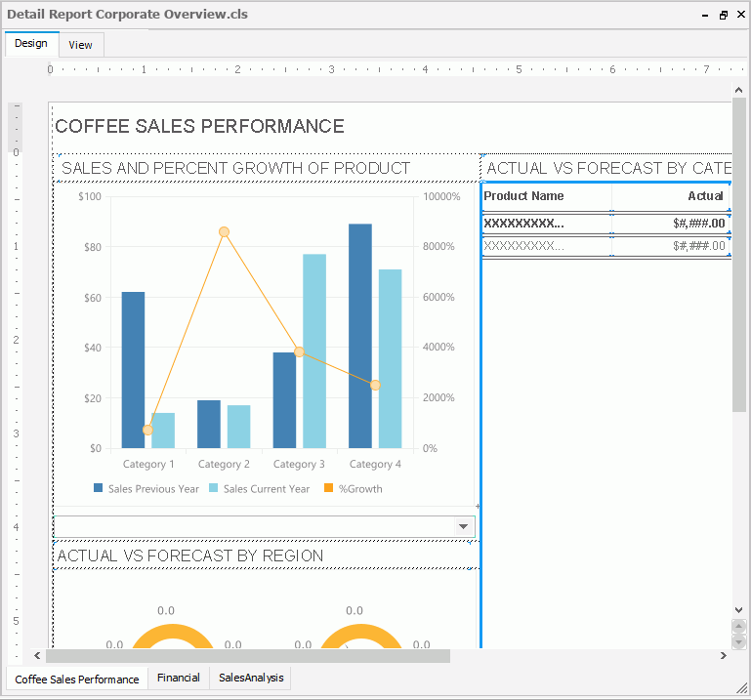Select the COFFEE SALES PERFORMANCE title label
The width and height of the screenshot is (751, 700).
(x=199, y=126)
